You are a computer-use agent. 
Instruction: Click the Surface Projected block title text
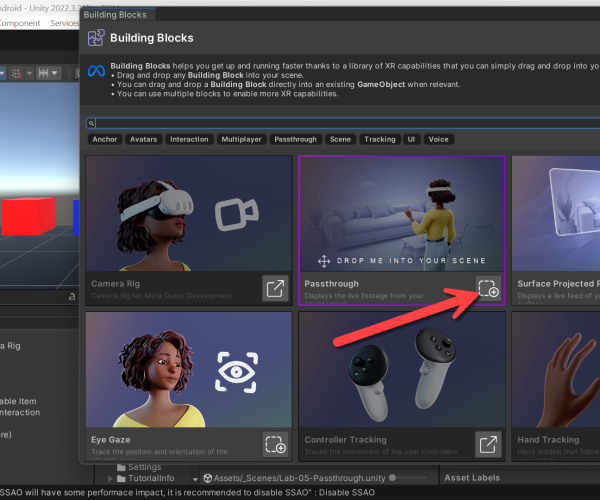558,284
